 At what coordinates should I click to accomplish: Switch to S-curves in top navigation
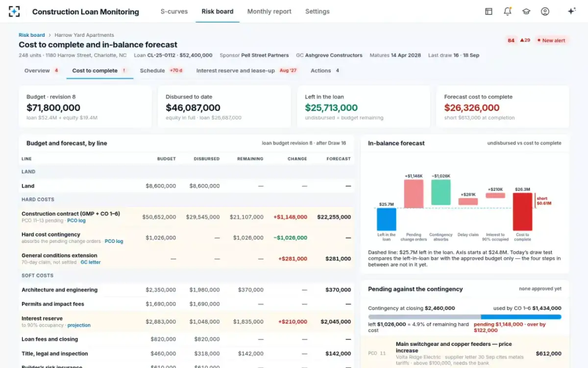(x=174, y=11)
